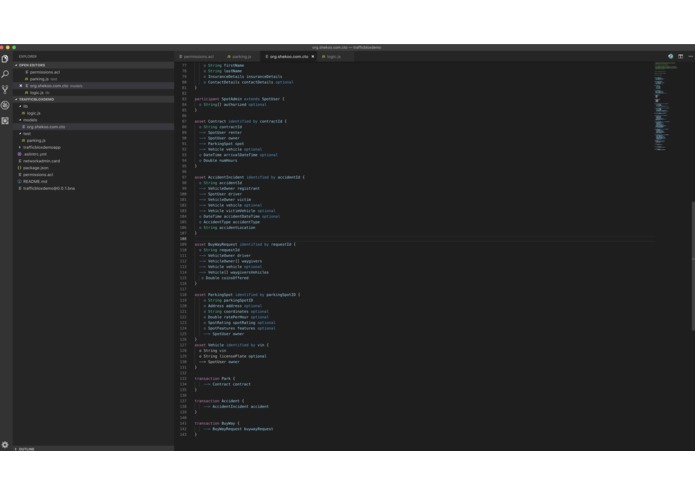Open the Manage gear menu
This screenshot has width=695, height=494.
(5, 444)
